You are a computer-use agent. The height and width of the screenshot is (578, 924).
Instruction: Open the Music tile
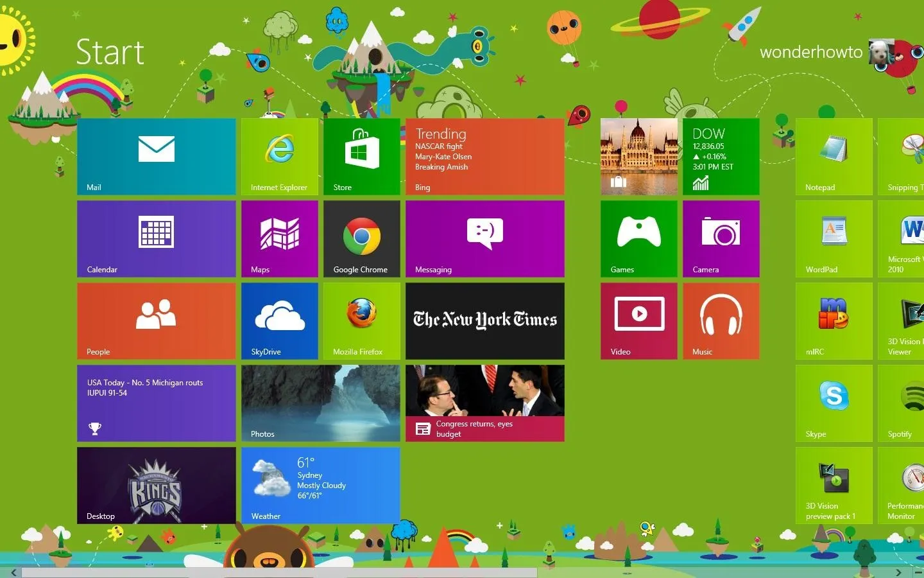click(x=721, y=321)
